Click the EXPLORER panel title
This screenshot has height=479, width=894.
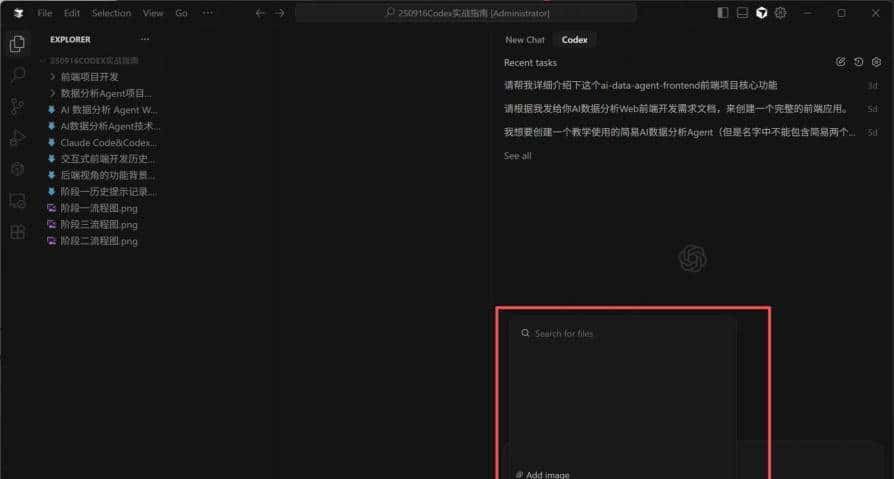pos(70,39)
